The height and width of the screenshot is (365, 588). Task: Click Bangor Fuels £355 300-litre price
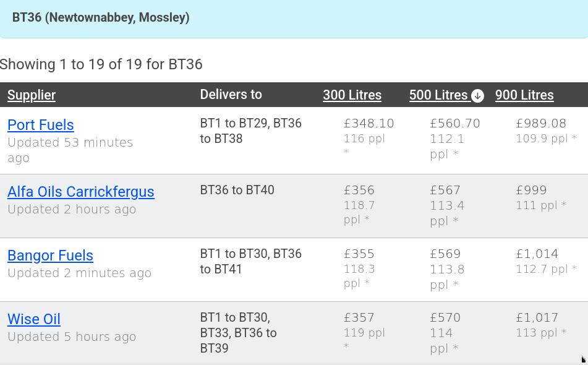coord(359,254)
